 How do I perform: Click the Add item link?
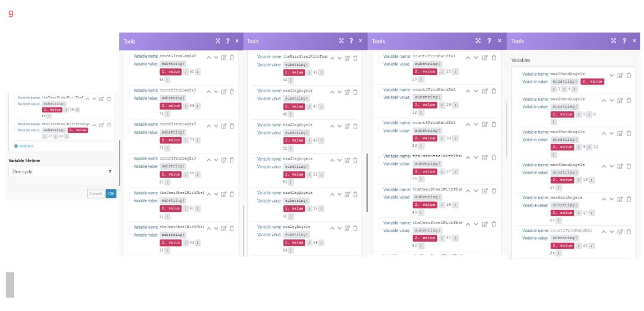[x=24, y=146]
